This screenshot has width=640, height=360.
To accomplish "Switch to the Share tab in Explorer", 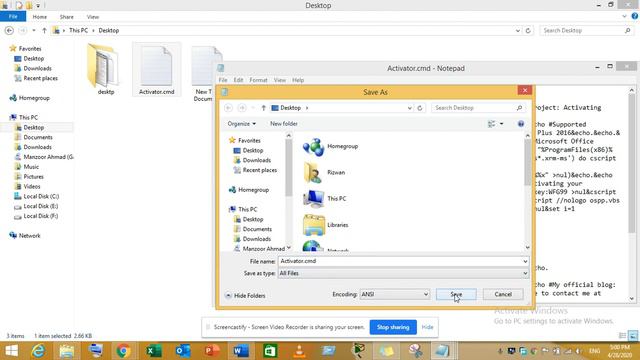I will [x=67, y=17].
